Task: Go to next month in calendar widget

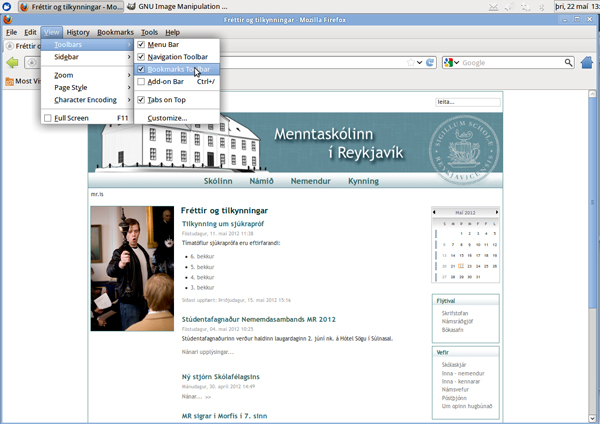Action: pyautogui.click(x=497, y=212)
